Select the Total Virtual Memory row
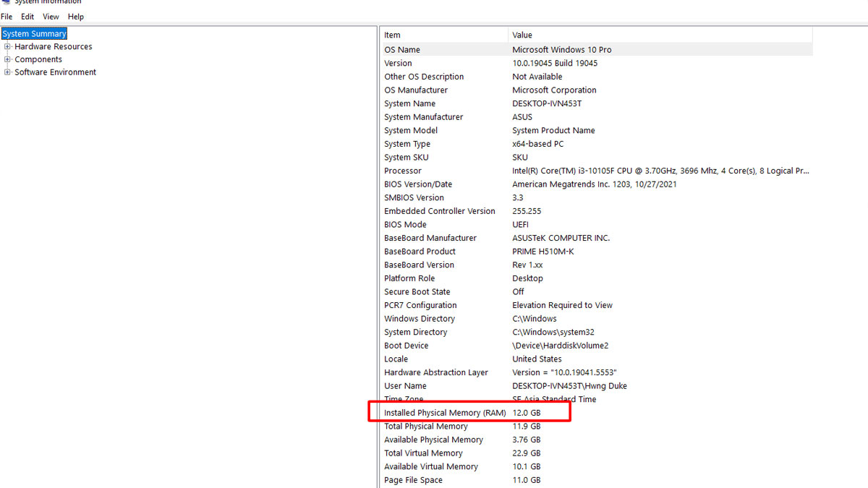The image size is (868, 488). point(423,453)
